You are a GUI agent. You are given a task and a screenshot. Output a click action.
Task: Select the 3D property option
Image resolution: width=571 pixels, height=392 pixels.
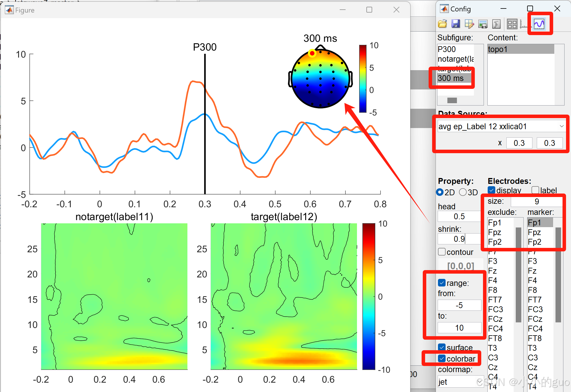coord(463,192)
